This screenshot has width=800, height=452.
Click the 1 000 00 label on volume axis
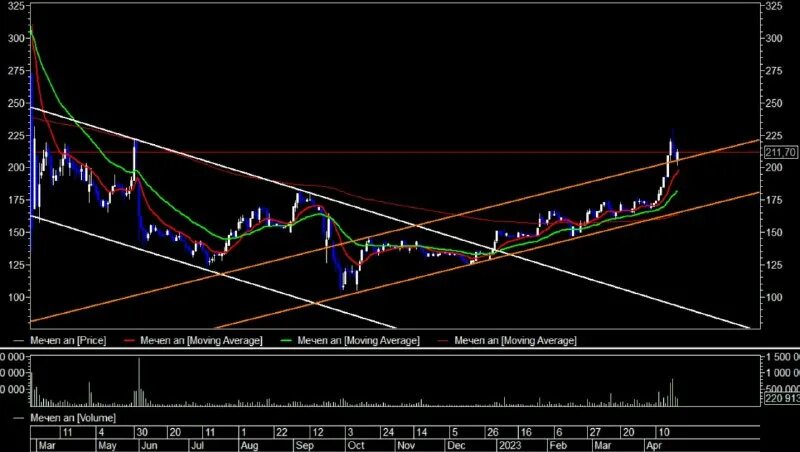point(783,373)
